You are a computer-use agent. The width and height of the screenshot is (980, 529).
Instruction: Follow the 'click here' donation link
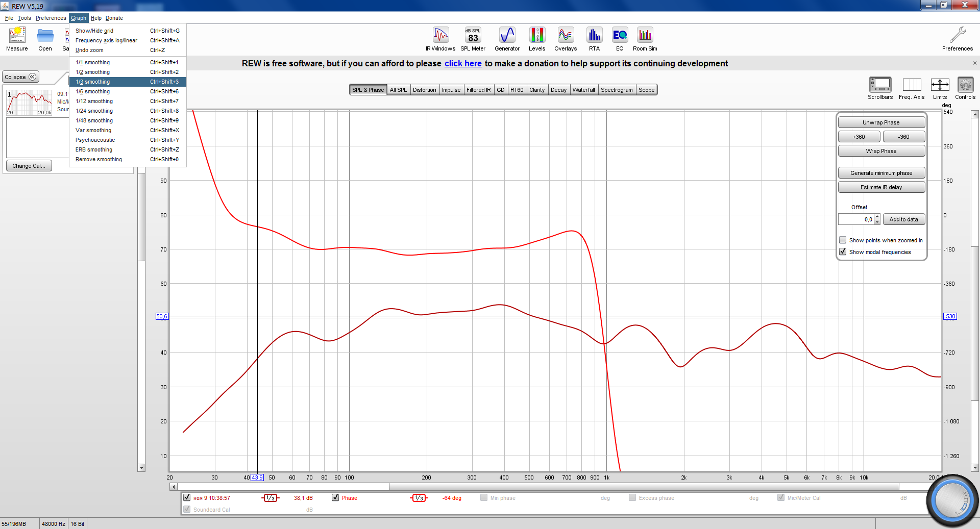click(x=463, y=64)
